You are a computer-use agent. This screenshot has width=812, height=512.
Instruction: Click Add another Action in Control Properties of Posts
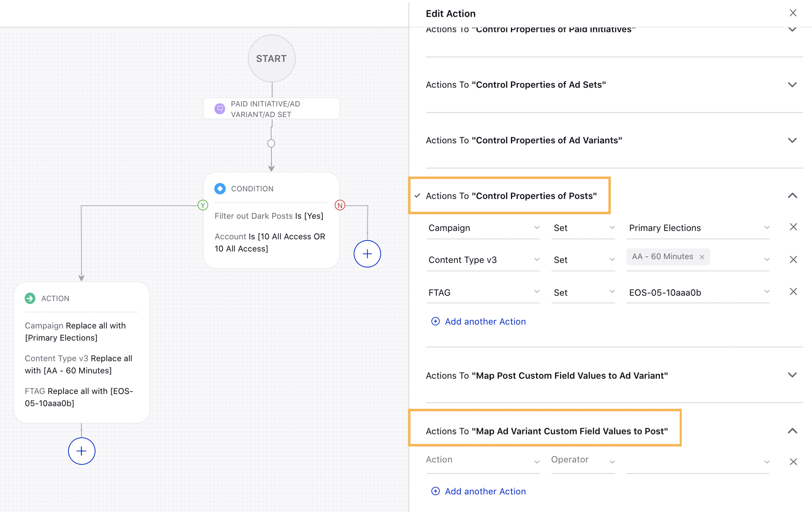478,321
